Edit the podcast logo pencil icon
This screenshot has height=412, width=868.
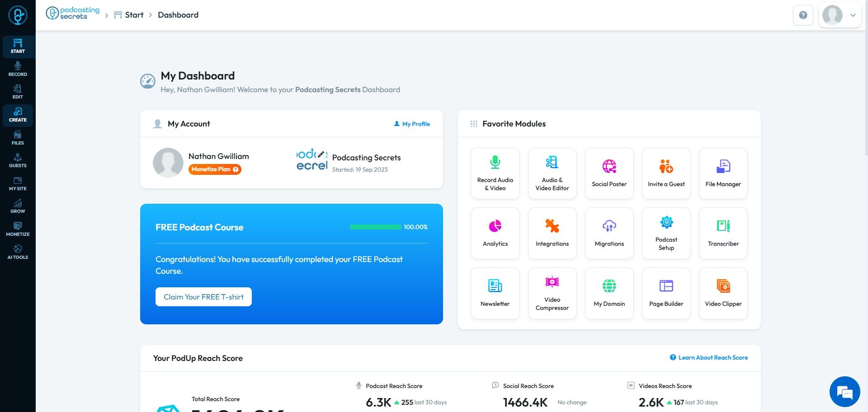point(321,154)
